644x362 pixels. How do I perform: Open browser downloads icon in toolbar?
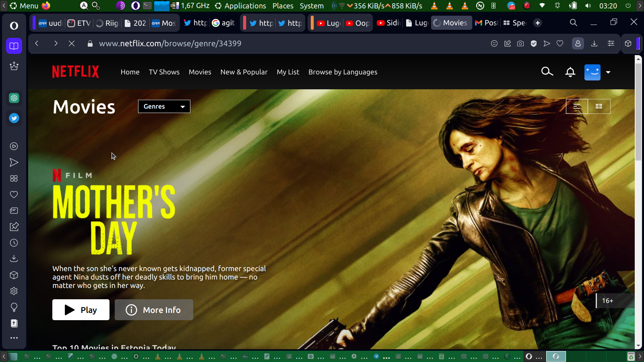(594, 43)
